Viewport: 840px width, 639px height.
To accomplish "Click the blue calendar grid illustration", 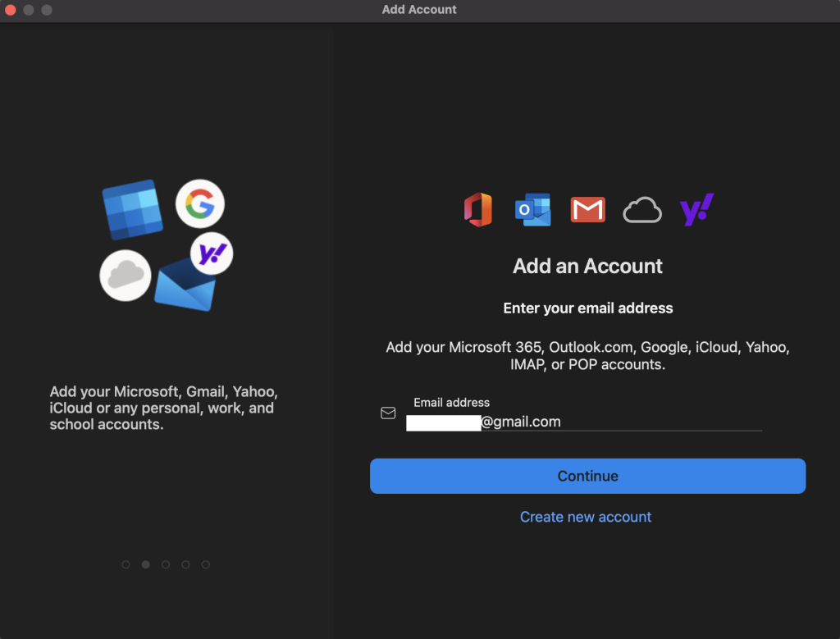I will tap(132, 210).
